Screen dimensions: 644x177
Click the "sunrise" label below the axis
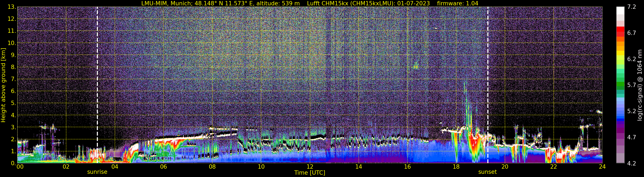pyautogui.click(x=97, y=172)
